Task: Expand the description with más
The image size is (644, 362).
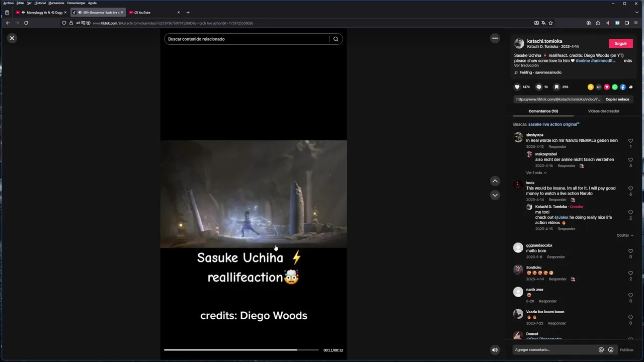Action: pos(628,61)
